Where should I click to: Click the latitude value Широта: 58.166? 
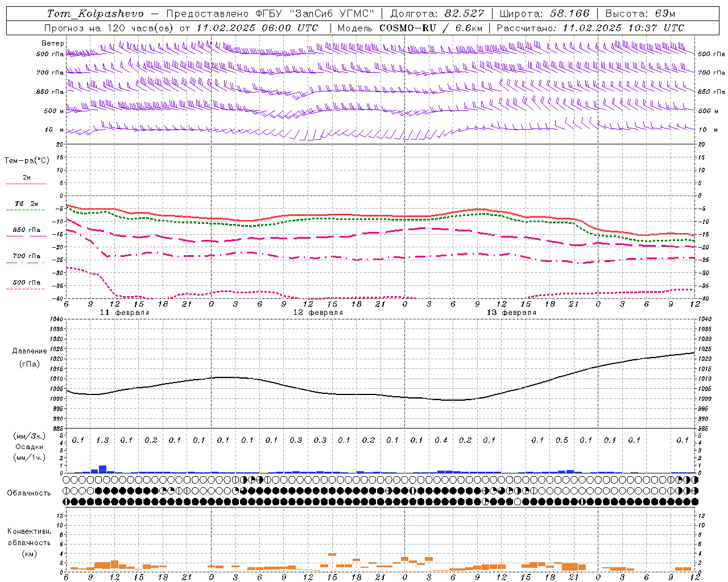[x=545, y=14]
